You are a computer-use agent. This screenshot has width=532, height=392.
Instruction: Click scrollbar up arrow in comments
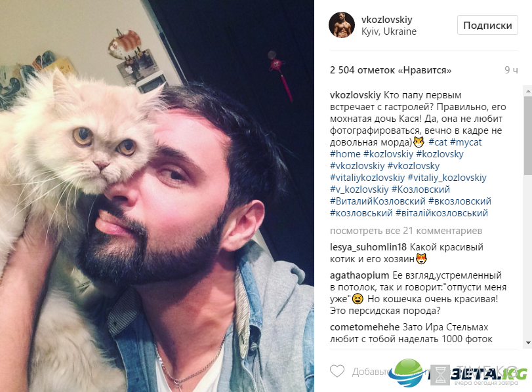pos(528,91)
